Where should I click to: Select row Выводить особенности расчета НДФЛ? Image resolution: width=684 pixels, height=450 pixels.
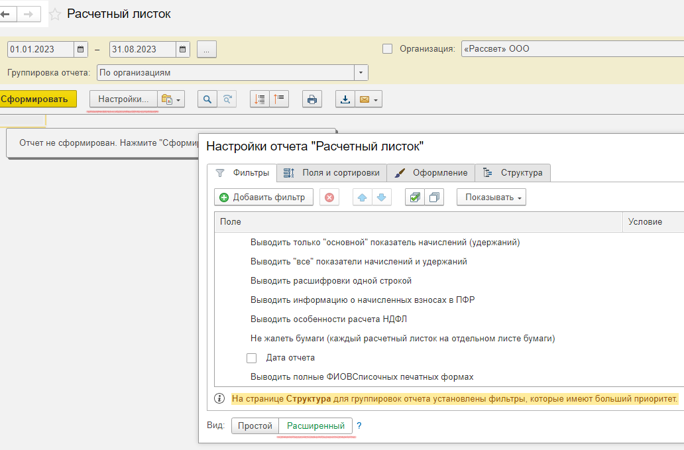[x=449, y=319]
